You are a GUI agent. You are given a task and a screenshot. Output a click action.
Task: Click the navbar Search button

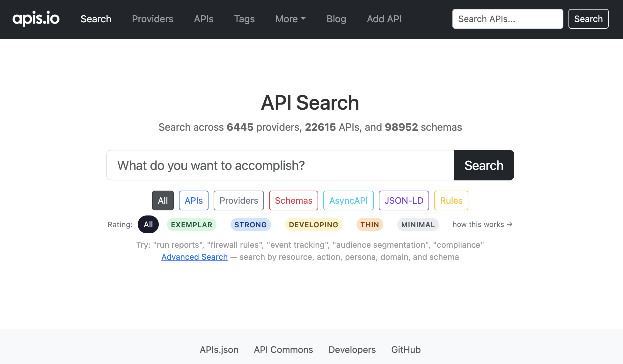pos(588,19)
